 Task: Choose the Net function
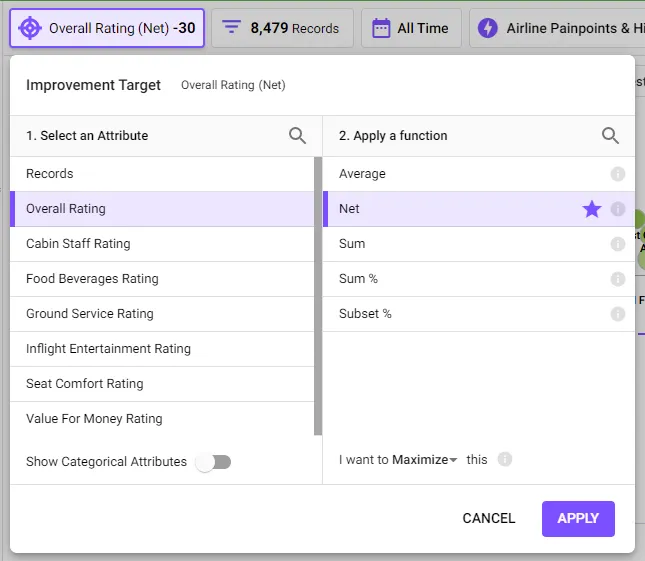pyautogui.click(x=479, y=209)
